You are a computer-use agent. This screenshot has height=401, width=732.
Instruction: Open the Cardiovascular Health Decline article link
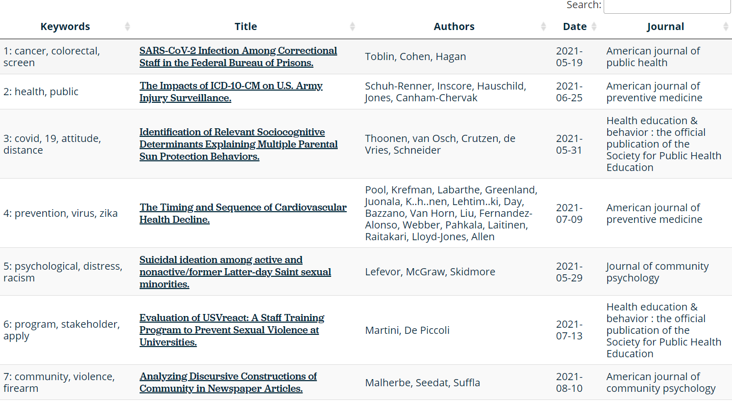(x=243, y=213)
